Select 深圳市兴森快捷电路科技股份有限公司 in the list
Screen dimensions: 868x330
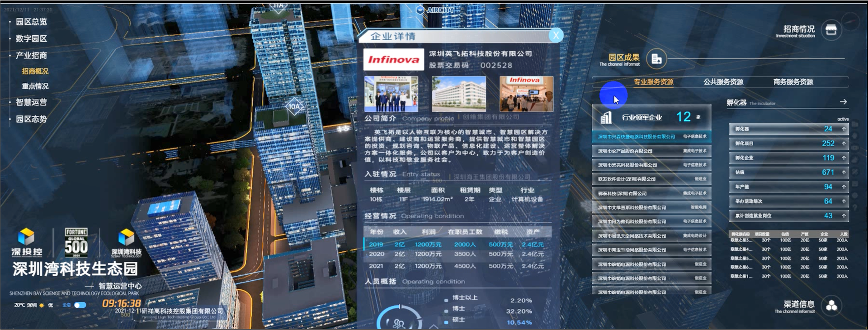tap(651, 137)
